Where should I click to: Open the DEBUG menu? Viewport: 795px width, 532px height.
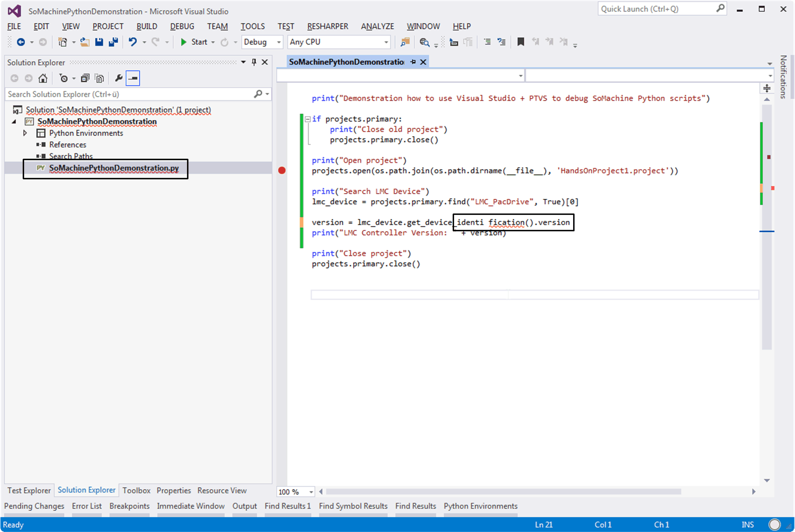tap(182, 26)
